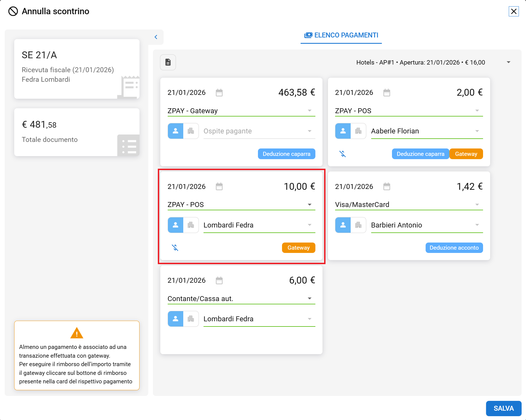Image resolution: width=526 pixels, height=420 pixels.
Task: Click Deduzione acconto tag
Action: (454, 248)
